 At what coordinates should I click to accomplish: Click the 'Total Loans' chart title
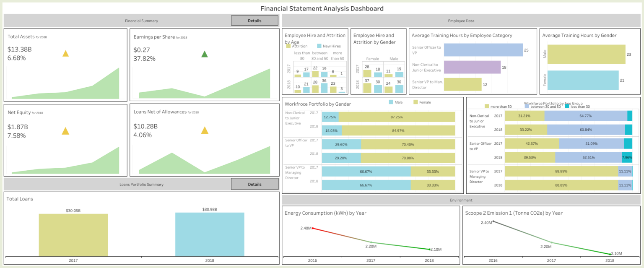[x=20, y=199]
